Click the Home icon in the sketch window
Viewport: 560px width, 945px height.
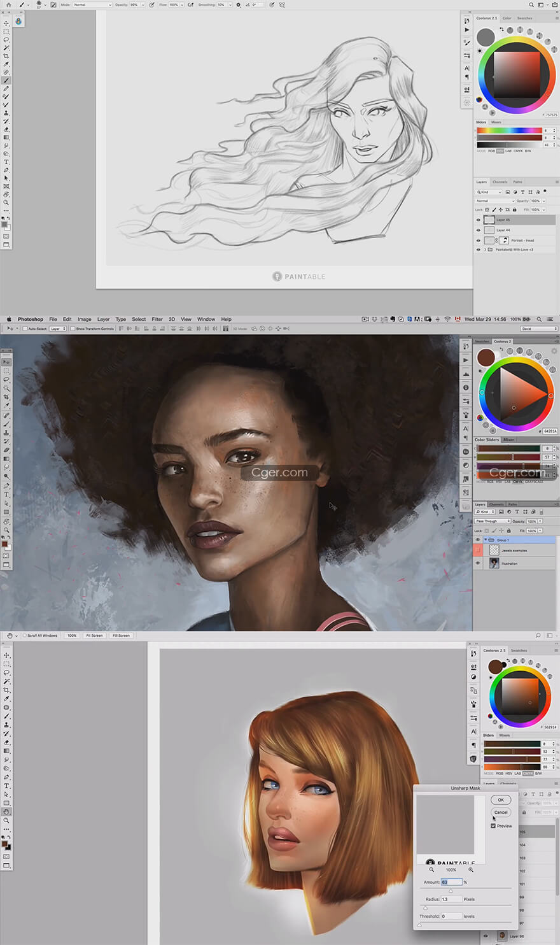pos(8,4)
